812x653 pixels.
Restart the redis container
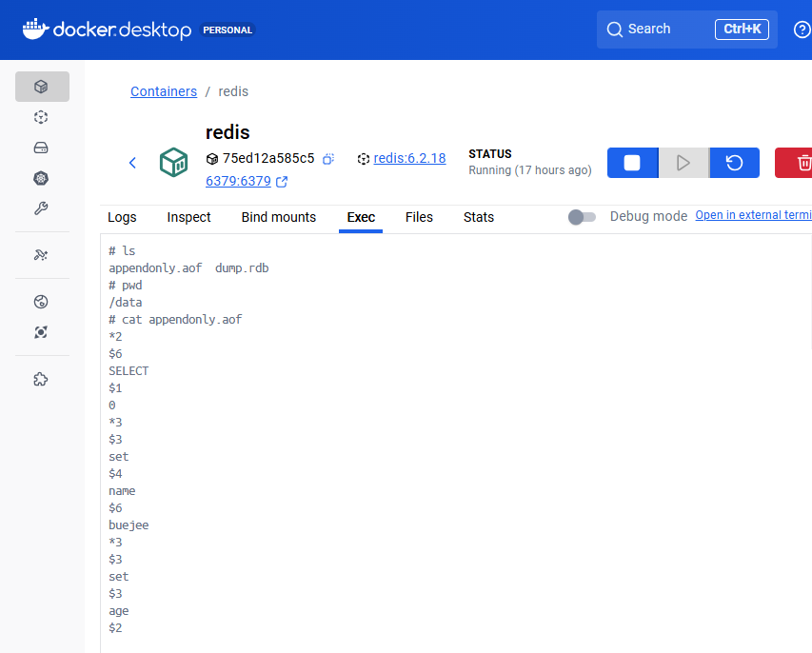(x=734, y=163)
